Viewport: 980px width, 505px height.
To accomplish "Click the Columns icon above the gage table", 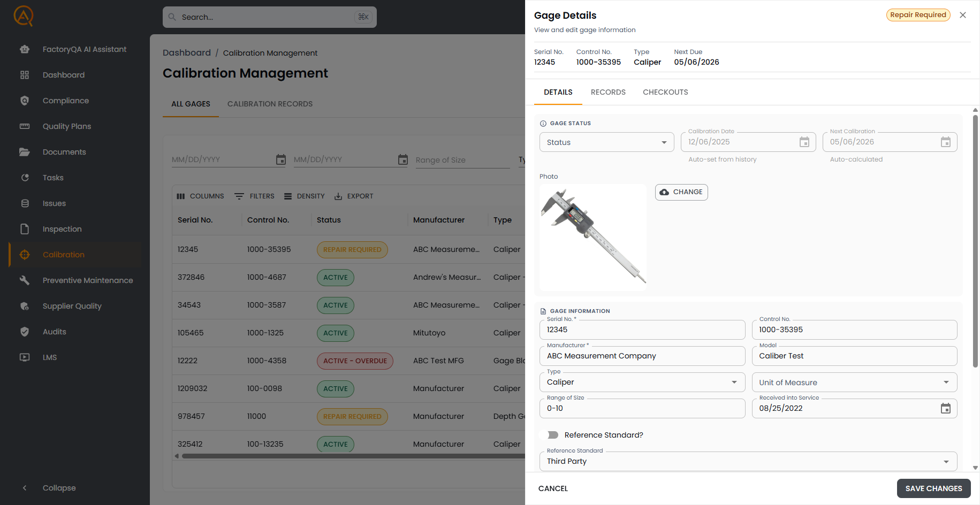I will pyautogui.click(x=181, y=196).
